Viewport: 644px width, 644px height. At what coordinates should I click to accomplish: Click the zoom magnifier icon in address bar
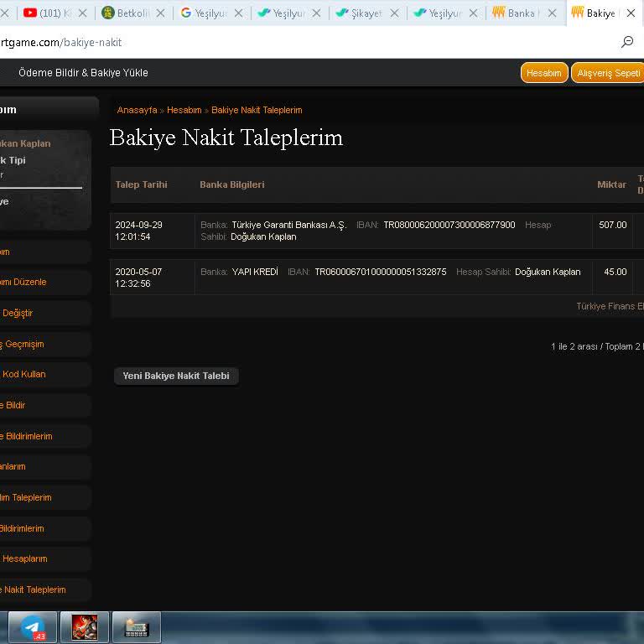627,41
